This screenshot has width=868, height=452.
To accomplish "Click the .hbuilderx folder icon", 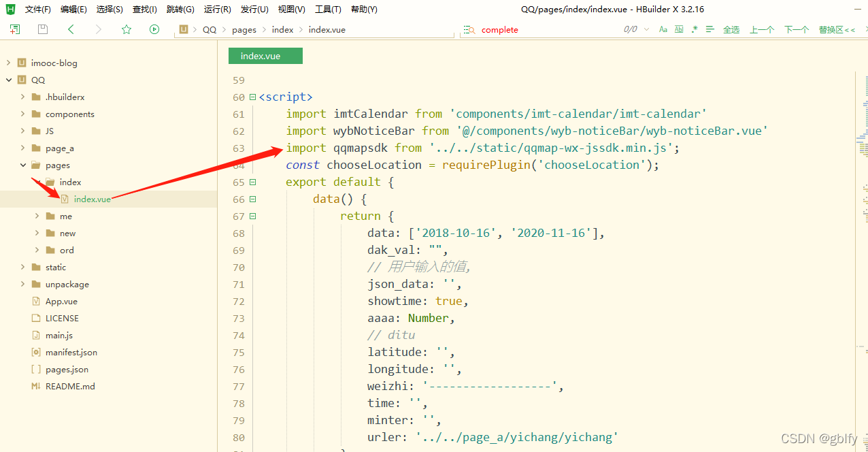I will click(36, 97).
